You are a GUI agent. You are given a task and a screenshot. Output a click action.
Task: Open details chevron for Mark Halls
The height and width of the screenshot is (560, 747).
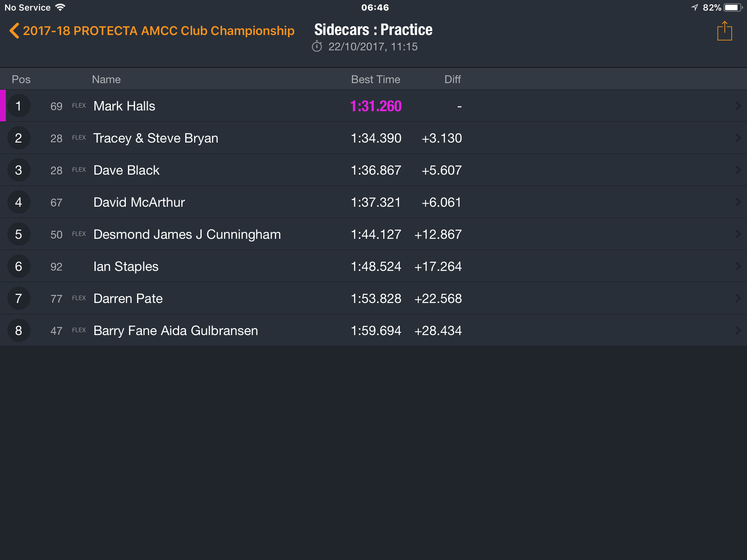(x=738, y=106)
